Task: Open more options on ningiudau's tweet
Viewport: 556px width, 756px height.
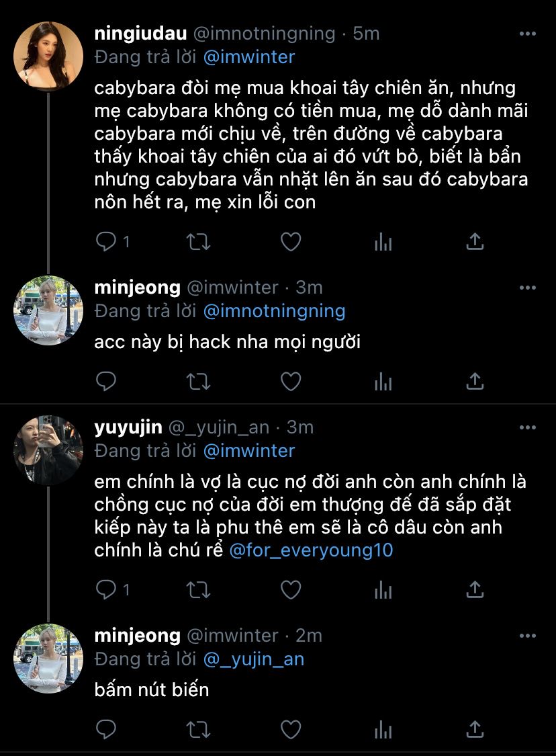Action: [x=528, y=34]
